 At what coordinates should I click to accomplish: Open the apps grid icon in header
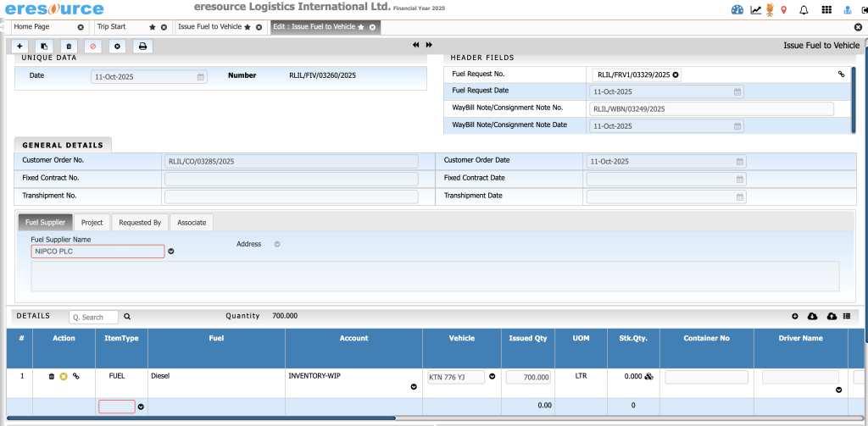[826, 10]
